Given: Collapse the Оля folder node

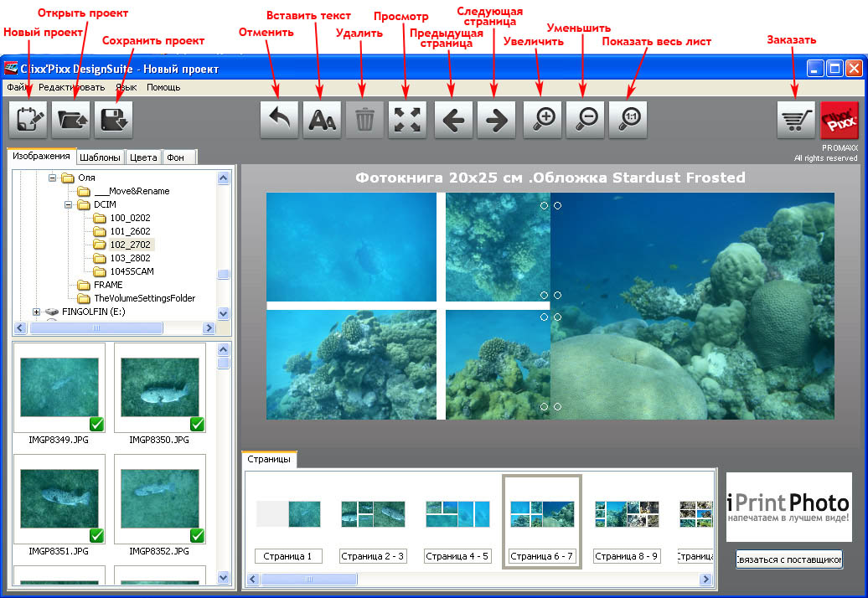Looking at the screenshot, I should (x=52, y=178).
